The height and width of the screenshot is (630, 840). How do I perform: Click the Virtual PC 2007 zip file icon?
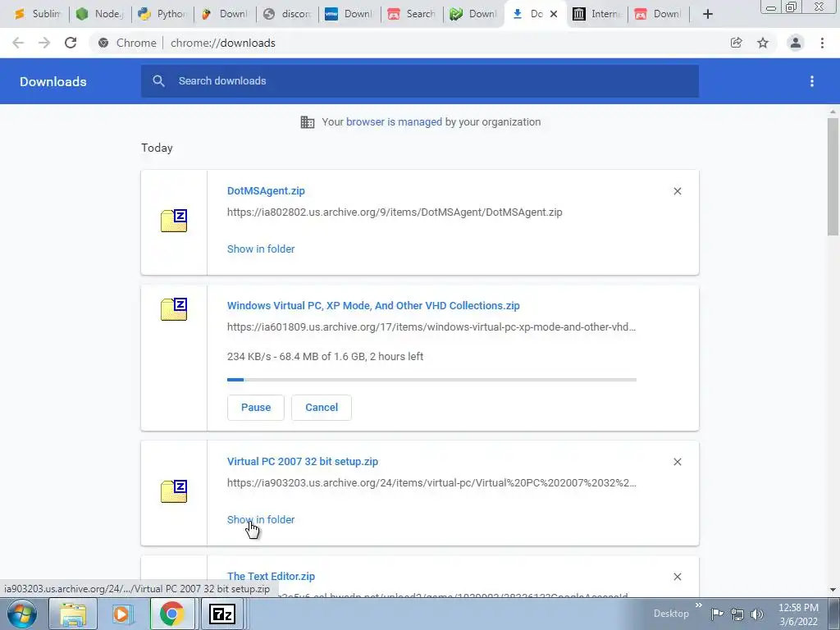pos(174,491)
